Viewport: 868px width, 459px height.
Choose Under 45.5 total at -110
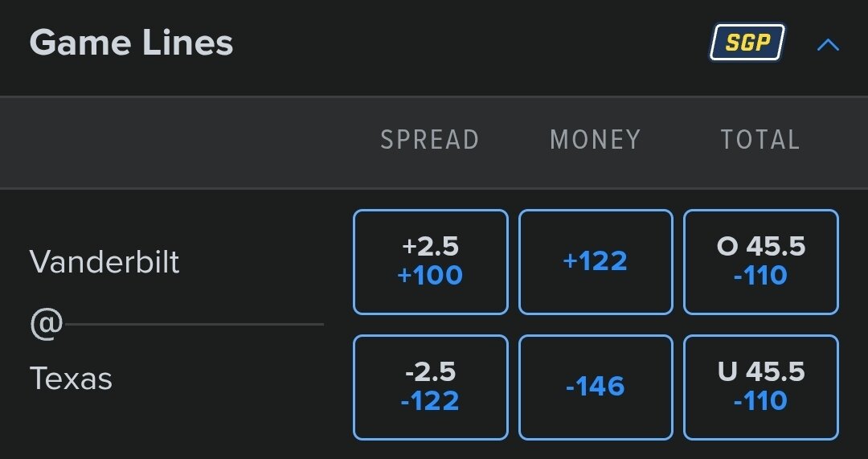760,387
